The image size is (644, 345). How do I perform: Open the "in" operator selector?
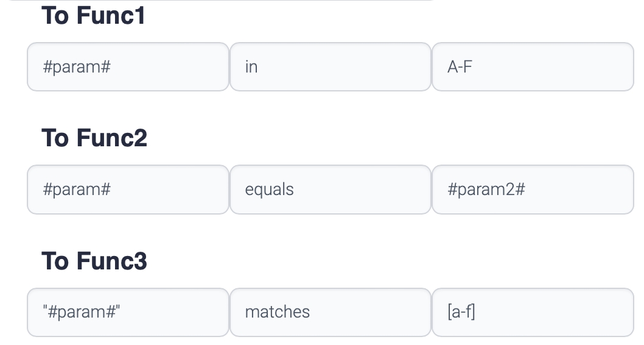coord(330,67)
